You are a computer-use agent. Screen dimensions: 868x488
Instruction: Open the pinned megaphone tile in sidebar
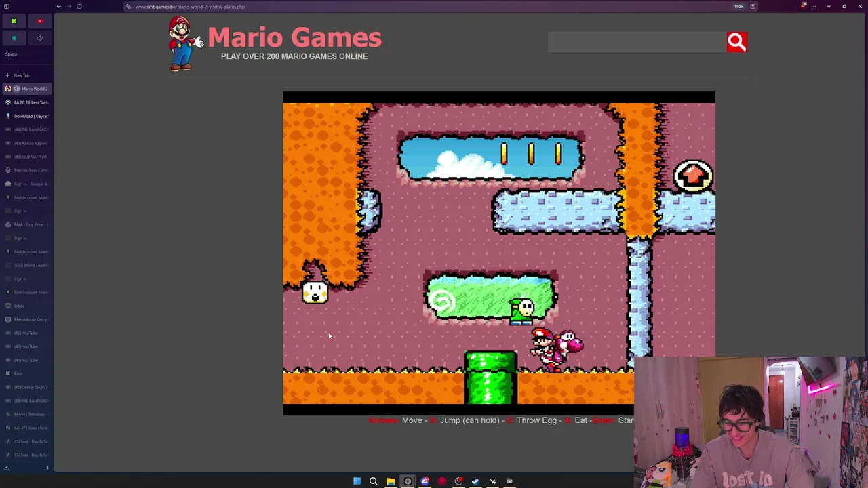click(x=40, y=38)
